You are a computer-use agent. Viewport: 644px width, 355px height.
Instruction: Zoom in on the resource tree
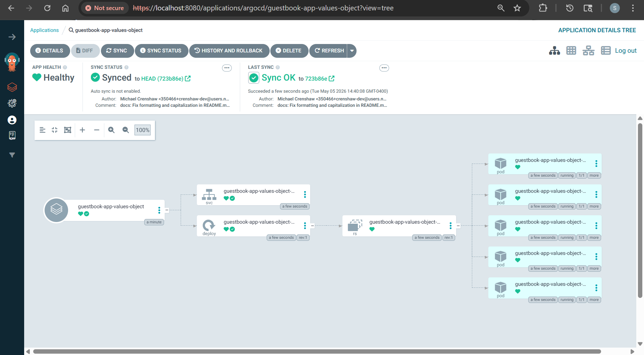pyautogui.click(x=111, y=130)
